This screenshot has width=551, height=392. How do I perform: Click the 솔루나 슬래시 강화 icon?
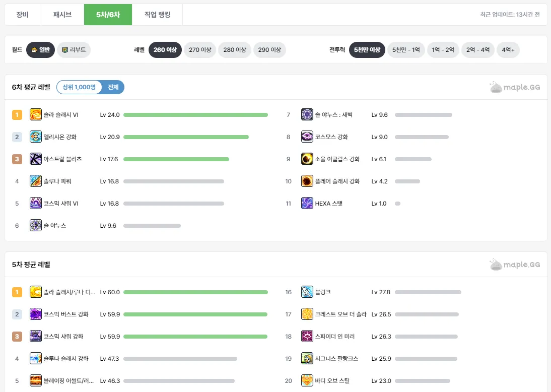(35, 358)
